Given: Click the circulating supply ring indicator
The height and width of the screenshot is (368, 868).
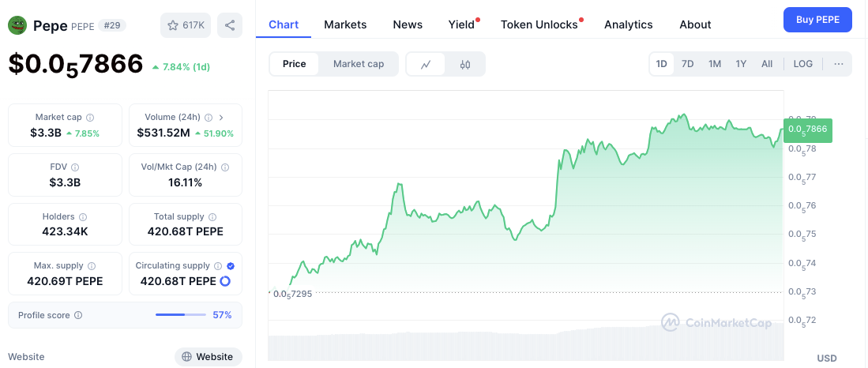Looking at the screenshot, I should coord(225,281).
